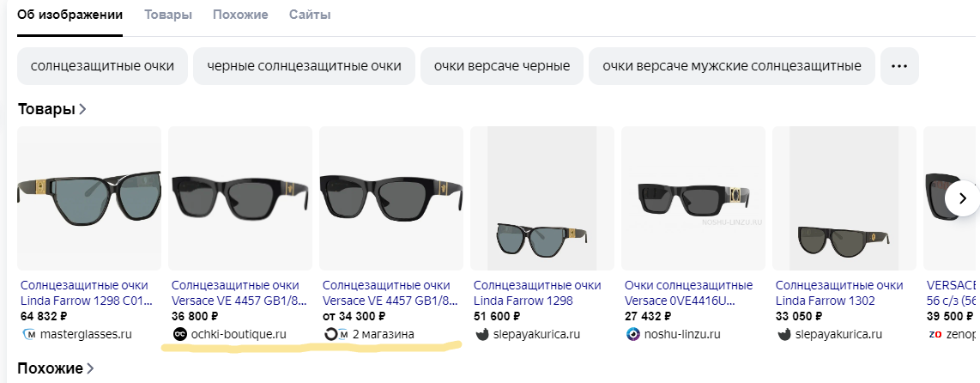The width and height of the screenshot is (980, 383).
Task: Select 'очки версаче черные' suggestion chip
Action: pos(502,66)
